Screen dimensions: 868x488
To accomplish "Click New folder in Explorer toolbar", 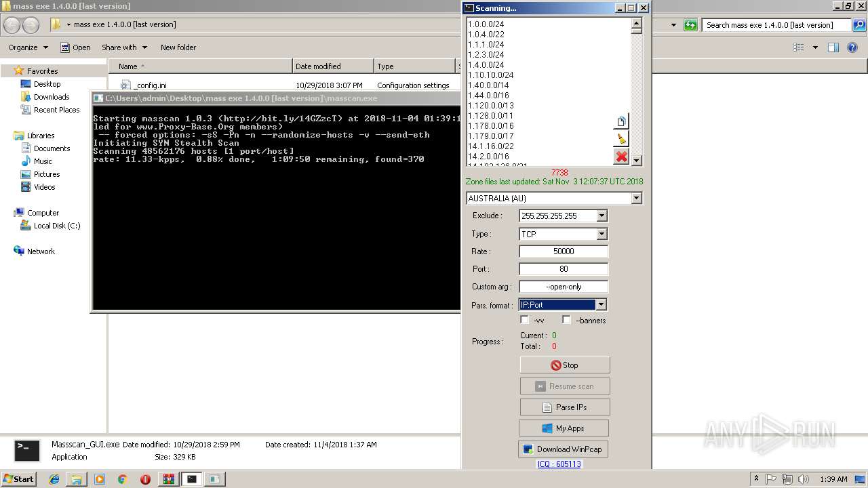I will tap(178, 47).
